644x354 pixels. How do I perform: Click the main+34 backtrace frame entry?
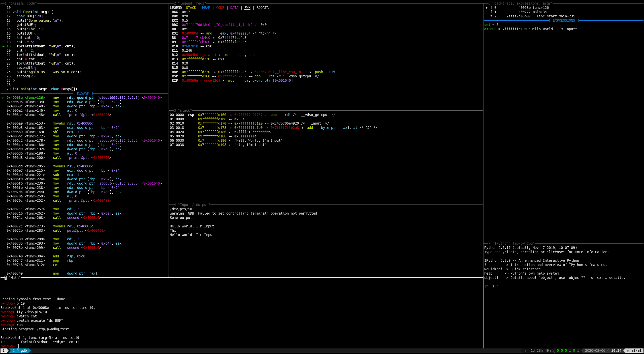tap(539, 12)
